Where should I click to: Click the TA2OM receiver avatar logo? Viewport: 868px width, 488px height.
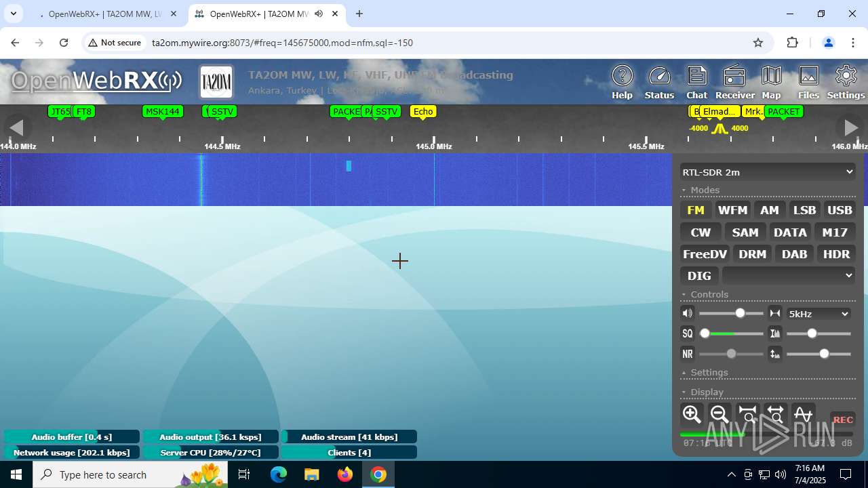[x=216, y=83]
